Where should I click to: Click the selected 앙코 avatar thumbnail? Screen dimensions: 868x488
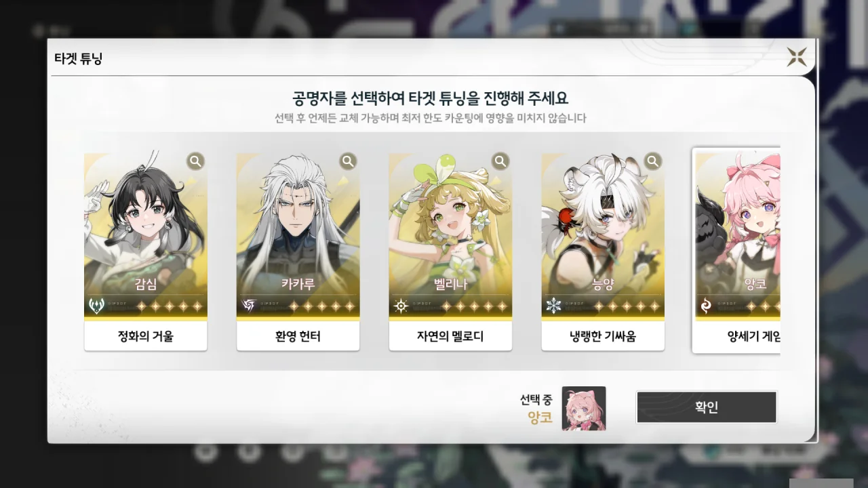click(584, 409)
